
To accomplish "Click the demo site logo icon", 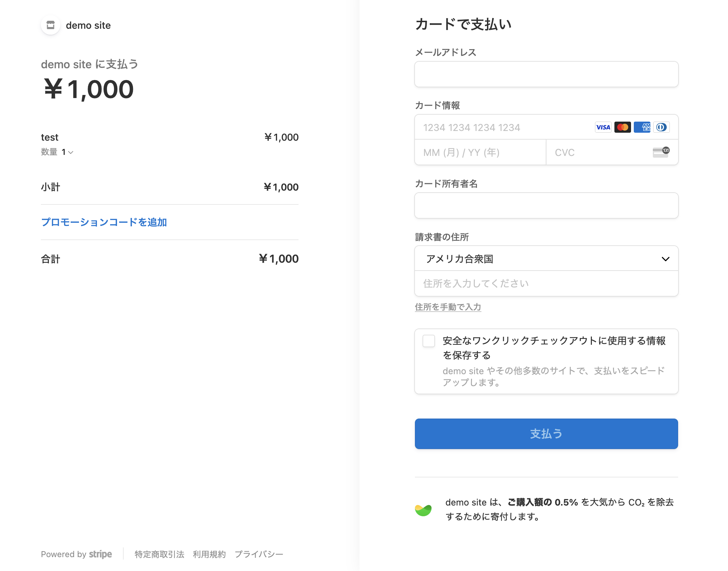I will click(x=51, y=25).
